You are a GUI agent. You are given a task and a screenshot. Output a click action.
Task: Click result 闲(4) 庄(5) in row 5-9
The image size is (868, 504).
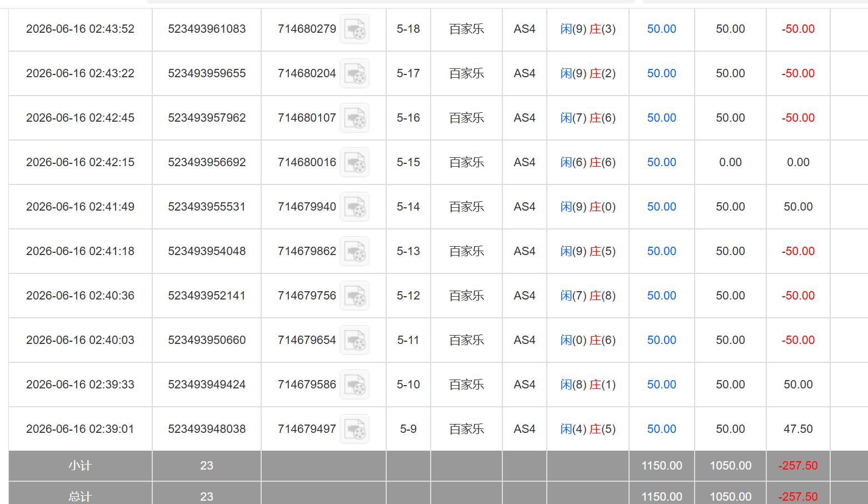[x=588, y=429]
